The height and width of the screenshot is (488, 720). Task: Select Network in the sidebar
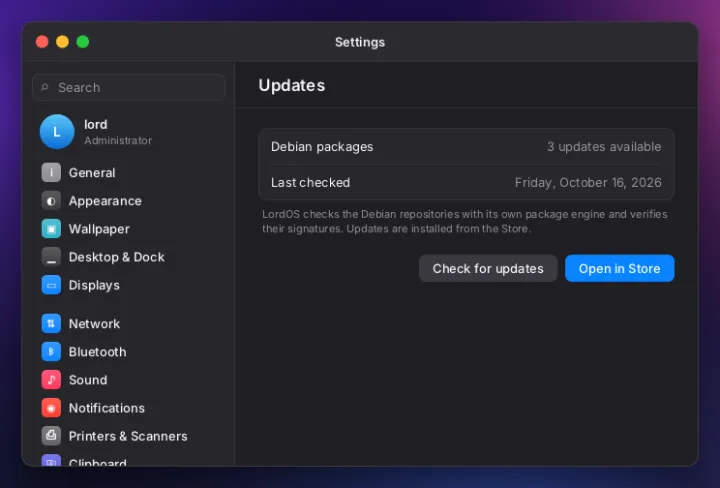(129, 324)
